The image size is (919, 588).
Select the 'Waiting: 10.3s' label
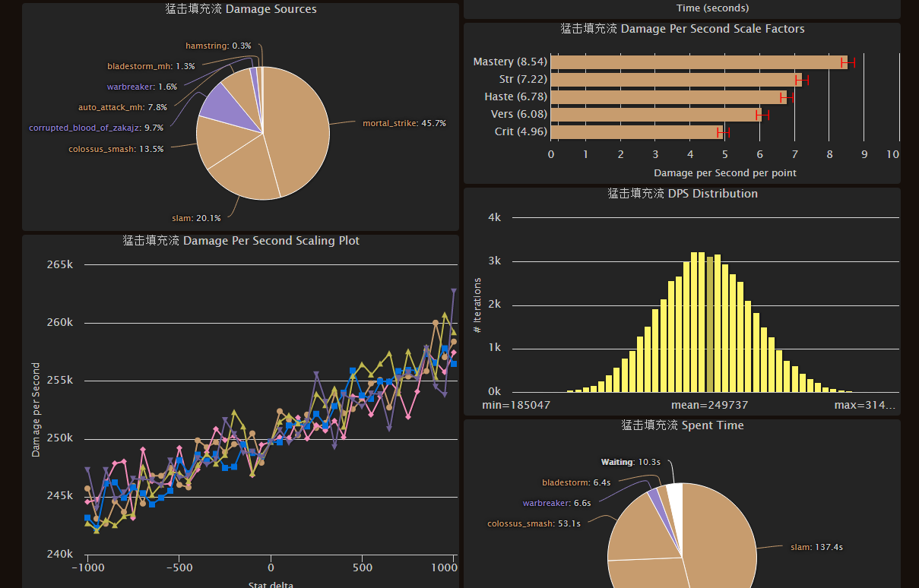point(630,462)
